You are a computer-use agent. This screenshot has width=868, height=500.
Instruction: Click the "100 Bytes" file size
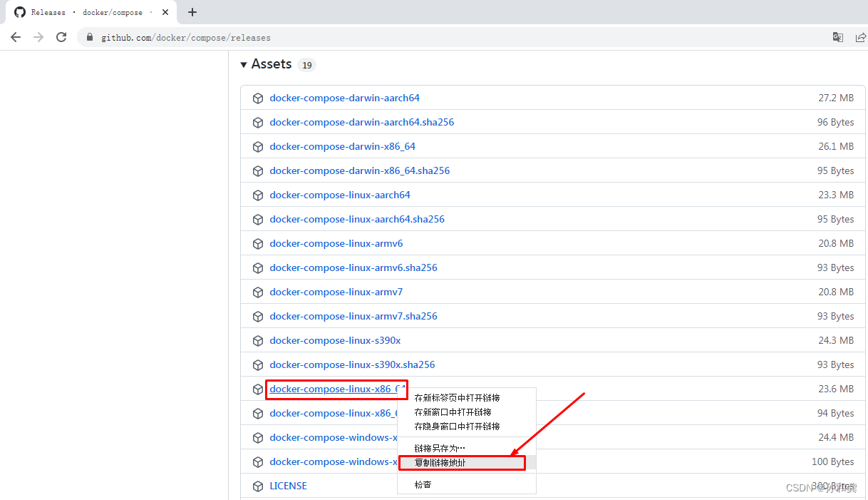click(833, 461)
